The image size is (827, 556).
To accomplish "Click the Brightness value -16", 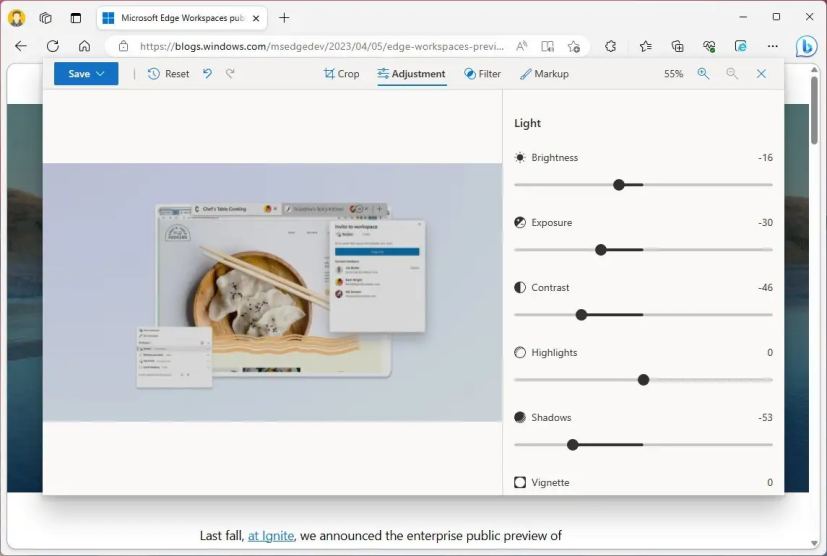I will pyautogui.click(x=765, y=158).
